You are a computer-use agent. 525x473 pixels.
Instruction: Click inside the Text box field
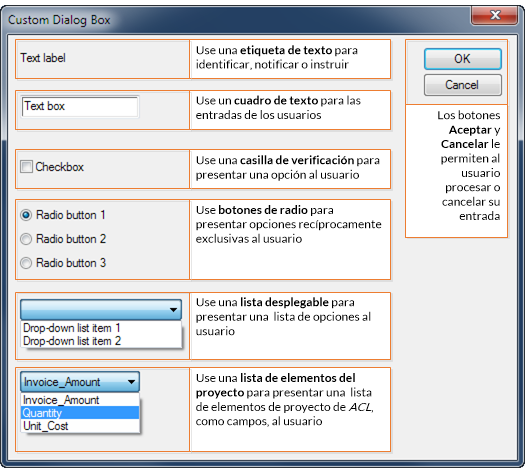tap(80, 107)
